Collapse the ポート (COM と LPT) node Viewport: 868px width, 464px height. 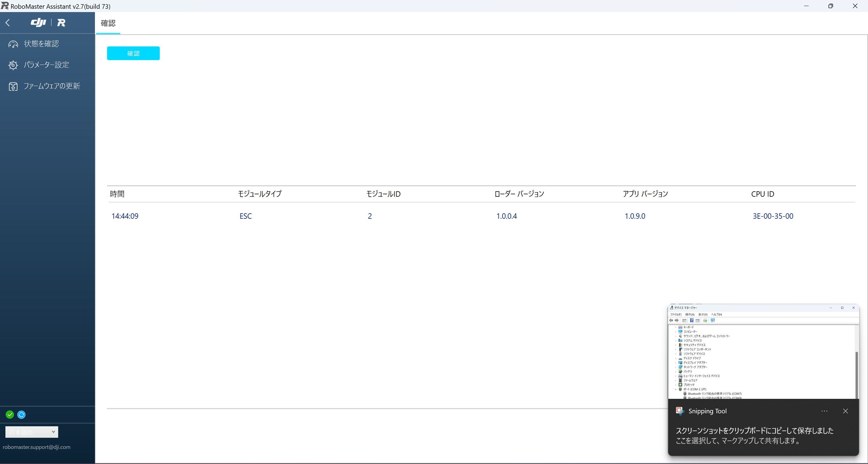[676, 389]
